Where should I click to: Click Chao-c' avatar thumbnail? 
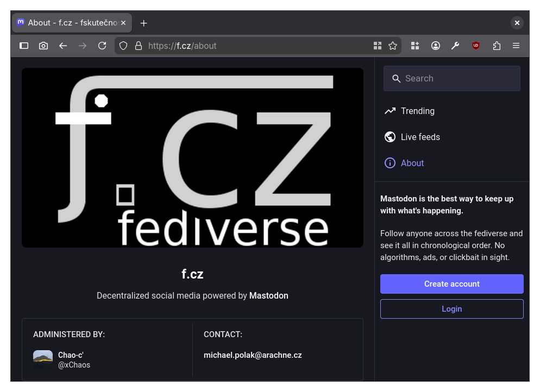(43, 359)
